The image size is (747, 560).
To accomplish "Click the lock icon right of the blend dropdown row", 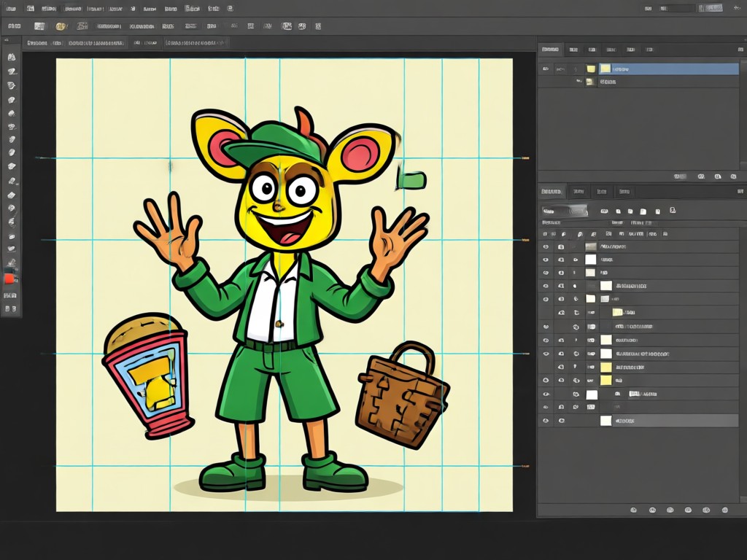I will click(x=673, y=210).
